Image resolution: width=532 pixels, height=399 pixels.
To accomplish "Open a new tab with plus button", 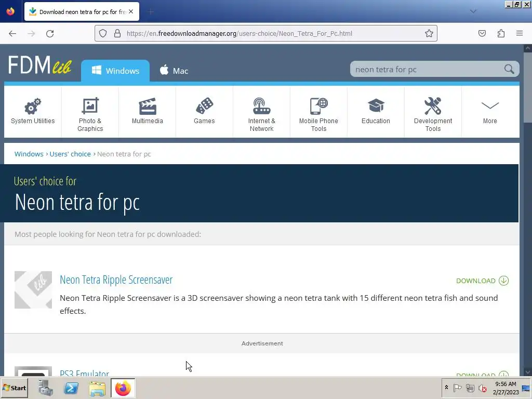I will (x=151, y=12).
